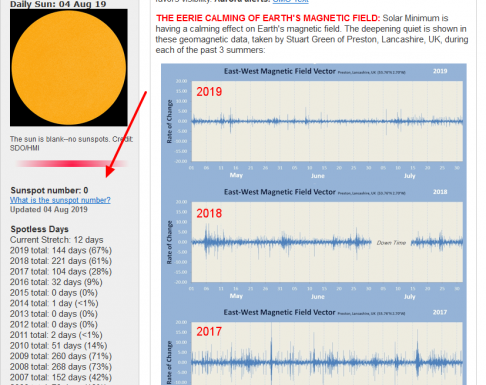Select the 'Sunspot number: 0' heading

[49, 190]
